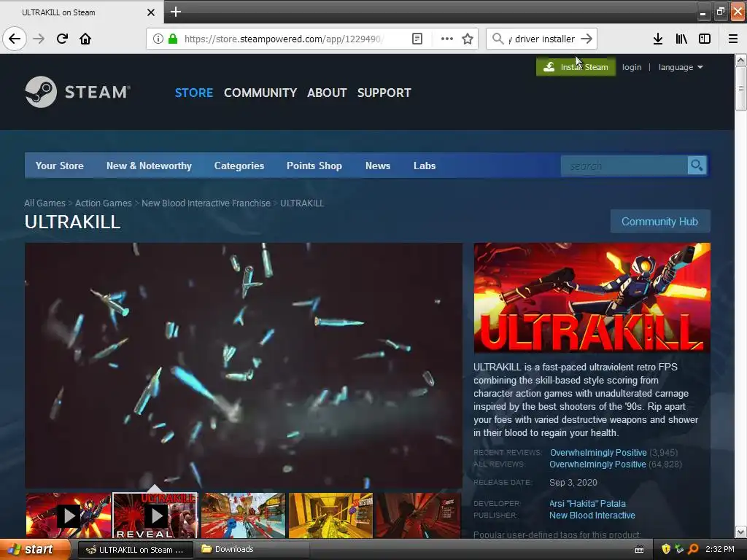Click the Install Steam button

tap(576, 67)
